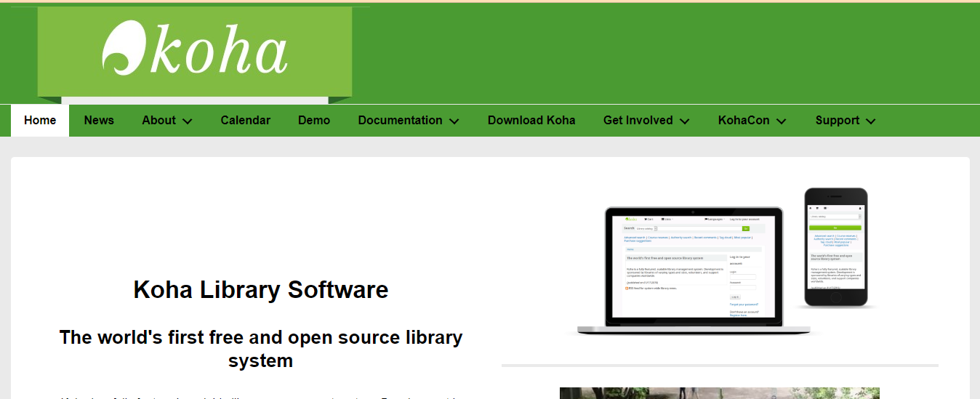980x399 pixels.
Task: Expand the Support chevron arrow
Action: point(871,121)
